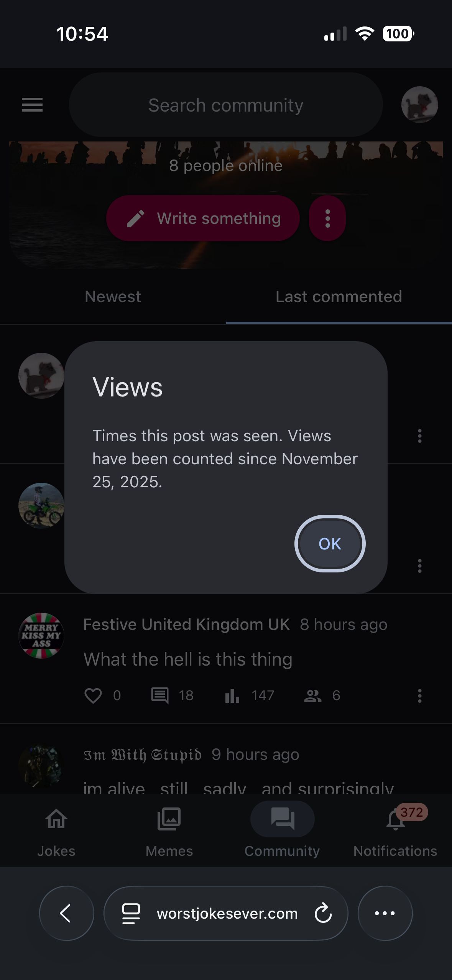The height and width of the screenshot is (980, 452).
Task: View the 6 participants of the post
Action: tap(313, 696)
